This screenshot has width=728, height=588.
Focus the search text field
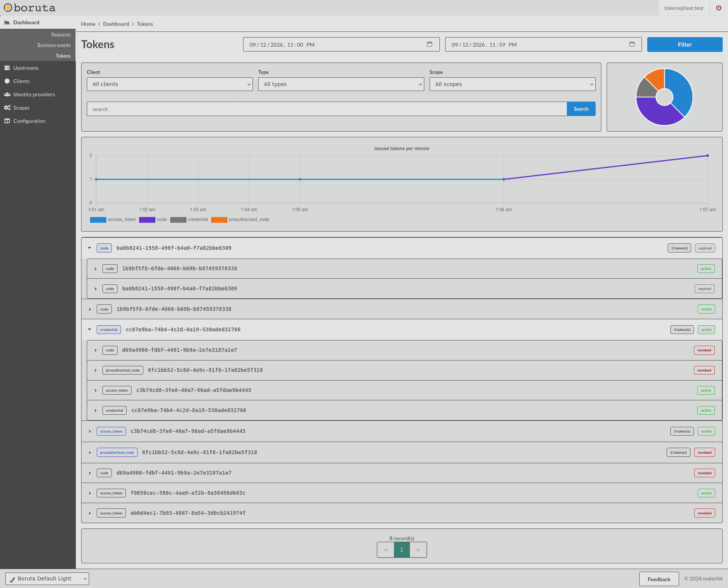[327, 109]
